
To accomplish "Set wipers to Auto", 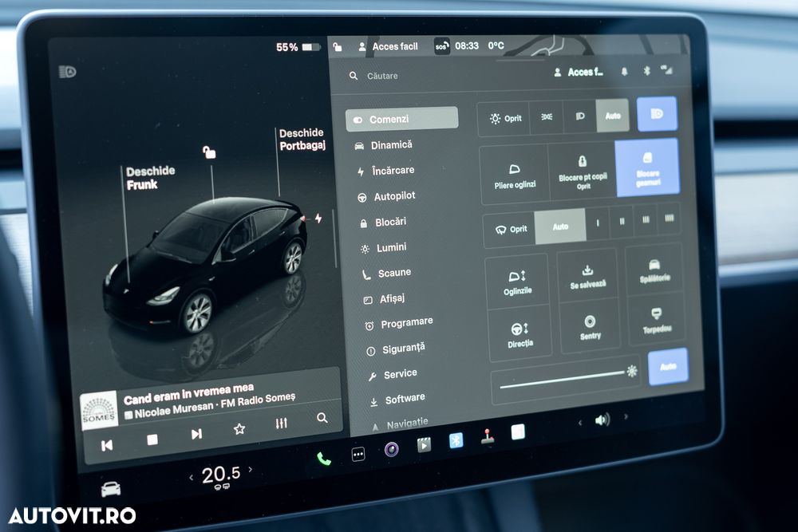I will coord(560,227).
